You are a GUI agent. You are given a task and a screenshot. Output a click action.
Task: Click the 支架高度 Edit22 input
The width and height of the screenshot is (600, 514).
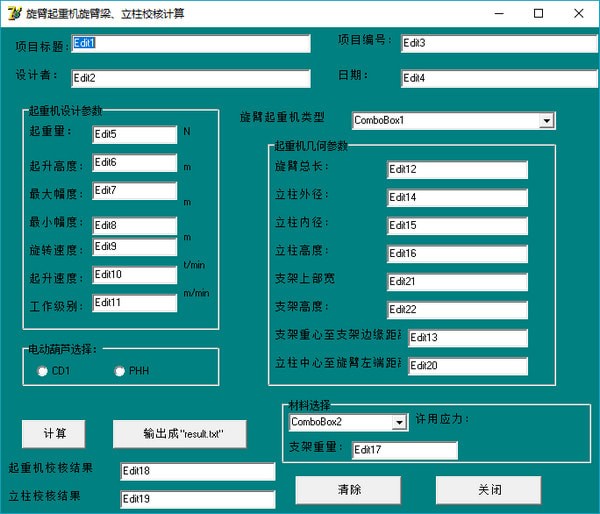[x=457, y=310]
